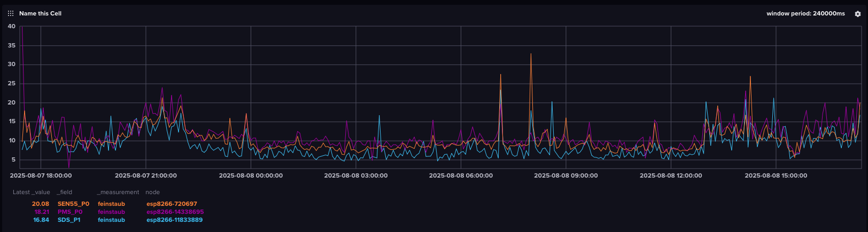868x232 pixels.
Task: Click the 2025-08-07 21:00:00 time axis label
Action: pyautogui.click(x=145, y=175)
